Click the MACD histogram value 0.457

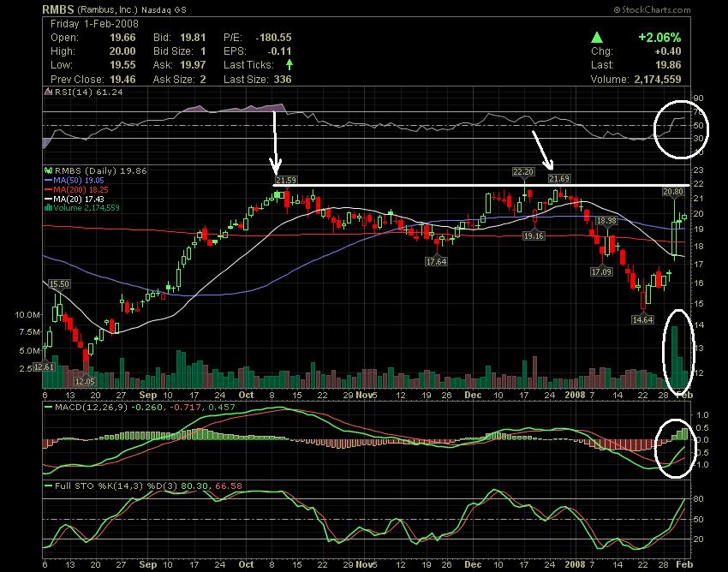tap(222, 408)
